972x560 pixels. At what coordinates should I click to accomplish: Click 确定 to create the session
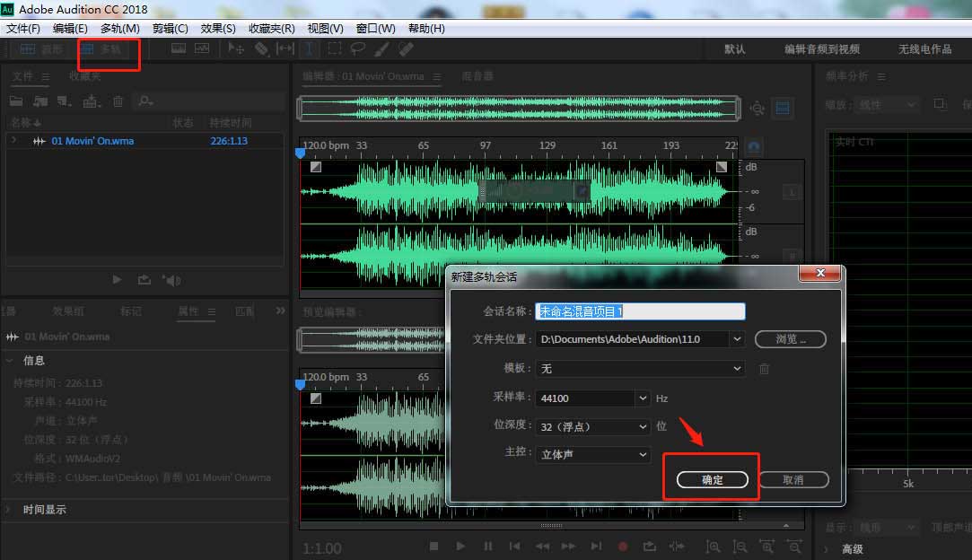point(713,479)
